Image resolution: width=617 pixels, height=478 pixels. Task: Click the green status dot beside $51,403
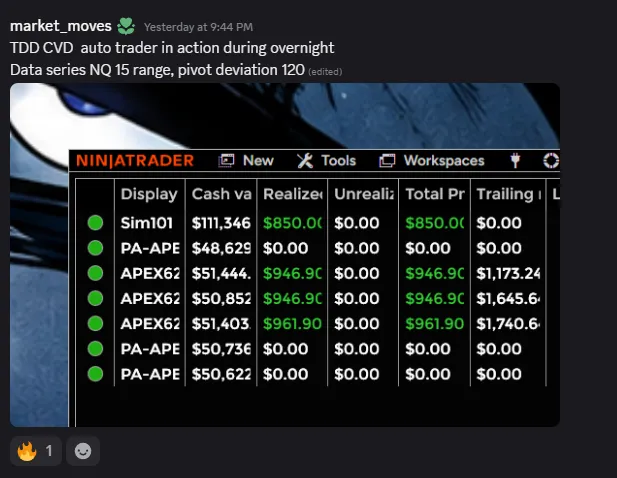[95, 323]
